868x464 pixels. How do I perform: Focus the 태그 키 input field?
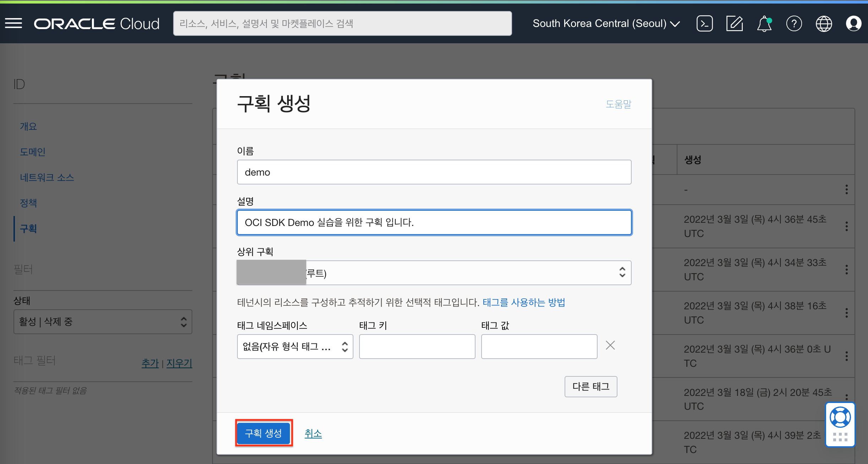pyautogui.click(x=417, y=347)
